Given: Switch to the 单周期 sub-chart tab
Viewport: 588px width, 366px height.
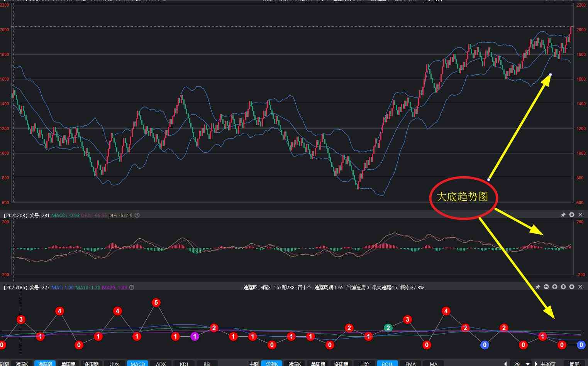Looking at the screenshot, I should [68, 363].
